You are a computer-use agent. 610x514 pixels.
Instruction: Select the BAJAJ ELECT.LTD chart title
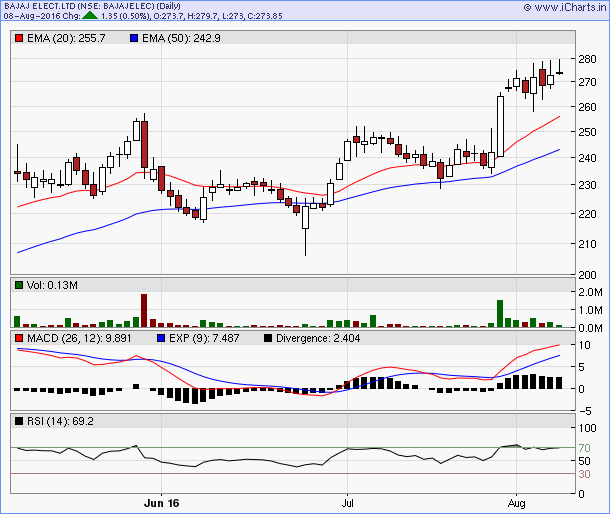click(x=92, y=6)
